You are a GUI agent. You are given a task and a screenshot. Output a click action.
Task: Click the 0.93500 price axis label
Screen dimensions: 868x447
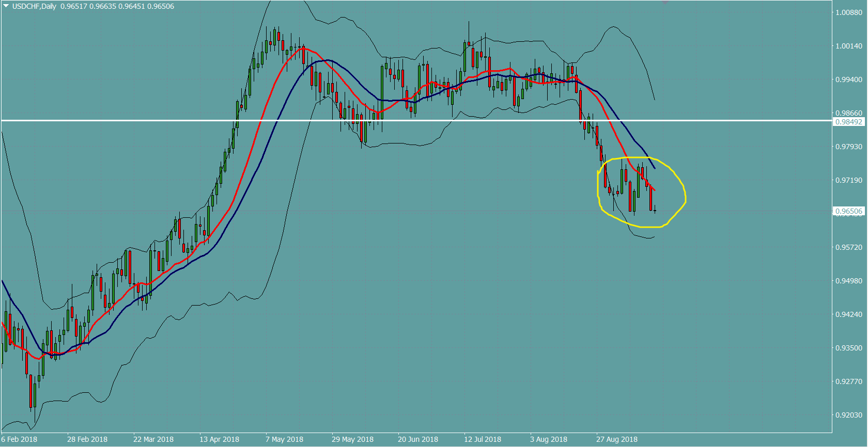coord(849,348)
